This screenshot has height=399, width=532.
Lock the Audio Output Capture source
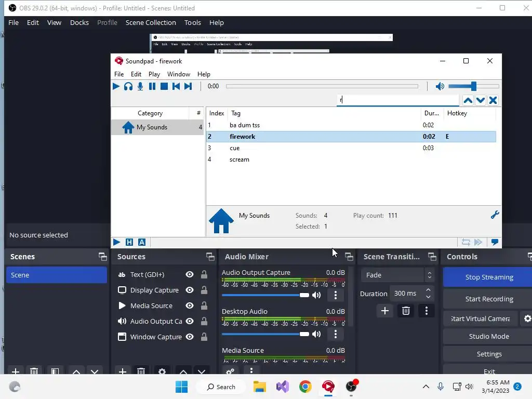[x=204, y=321]
